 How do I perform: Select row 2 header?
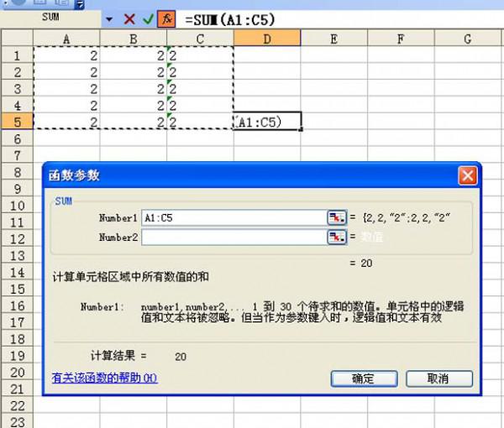[17, 72]
